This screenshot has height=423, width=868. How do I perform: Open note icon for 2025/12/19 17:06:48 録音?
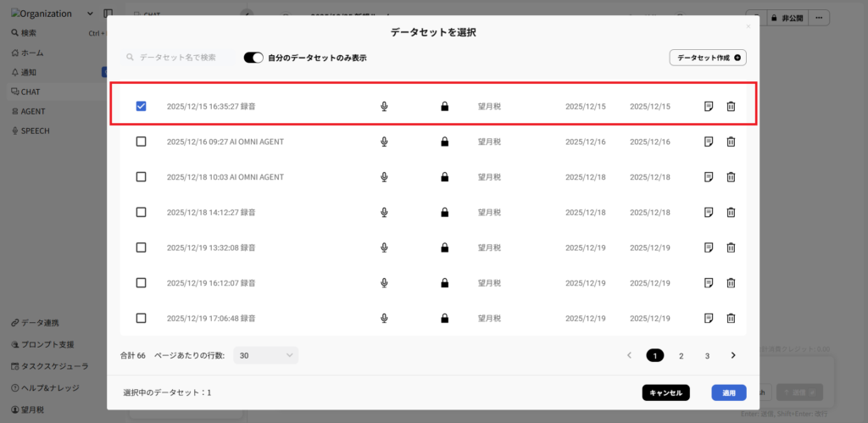pos(709,319)
